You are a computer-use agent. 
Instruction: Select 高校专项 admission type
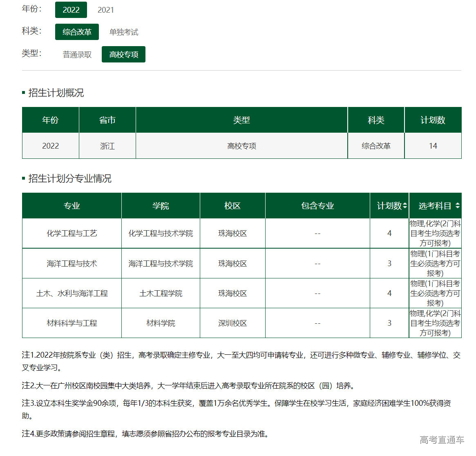[123, 54]
